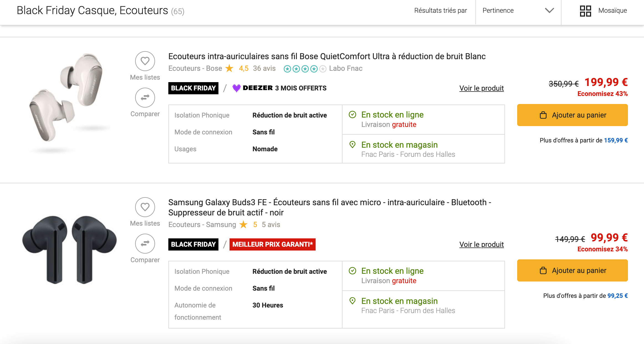Select the Comparer icon for Bose earbuds
The height and width of the screenshot is (344, 644).
(x=145, y=98)
